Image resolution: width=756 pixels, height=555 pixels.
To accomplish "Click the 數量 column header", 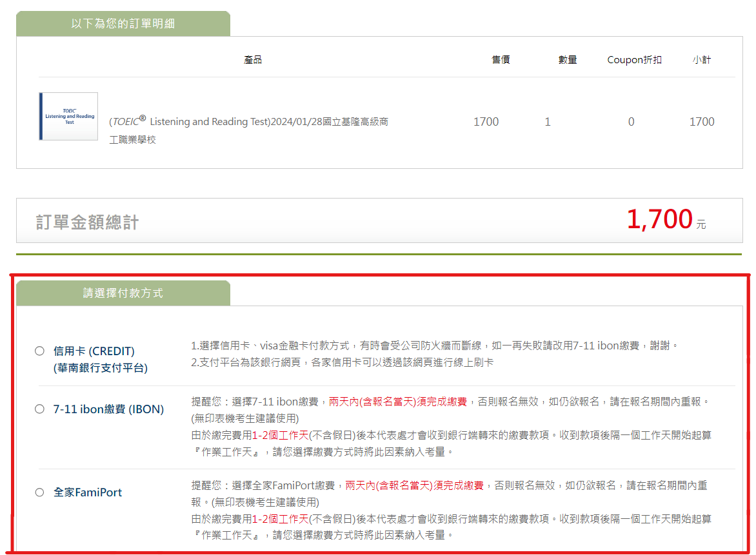I will click(x=567, y=60).
